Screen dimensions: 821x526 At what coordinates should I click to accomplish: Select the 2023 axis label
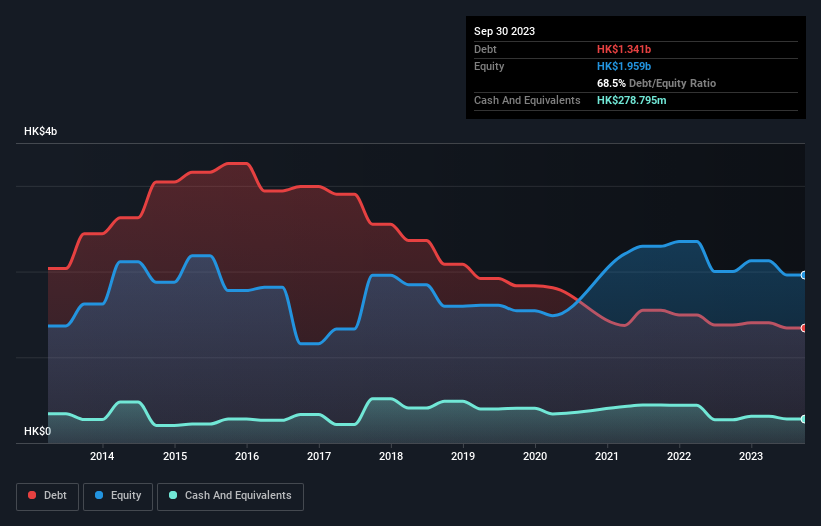pos(751,456)
